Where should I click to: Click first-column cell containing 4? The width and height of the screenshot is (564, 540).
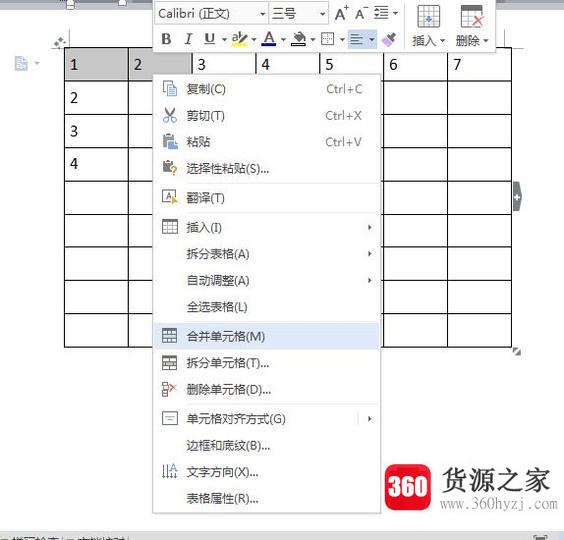pyautogui.click(x=96, y=164)
